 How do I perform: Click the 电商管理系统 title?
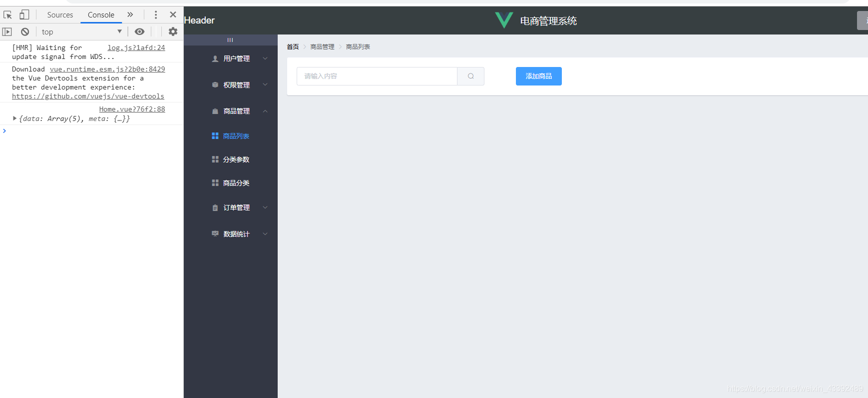point(548,20)
